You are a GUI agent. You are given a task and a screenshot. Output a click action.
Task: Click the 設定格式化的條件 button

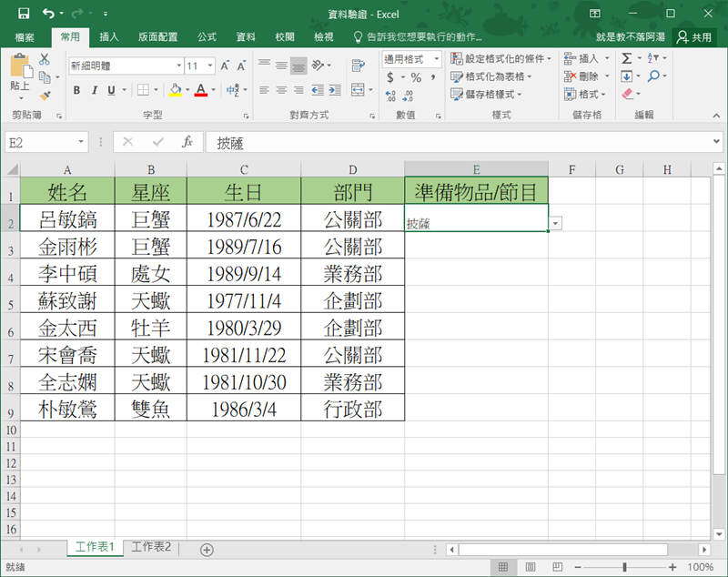click(x=501, y=58)
